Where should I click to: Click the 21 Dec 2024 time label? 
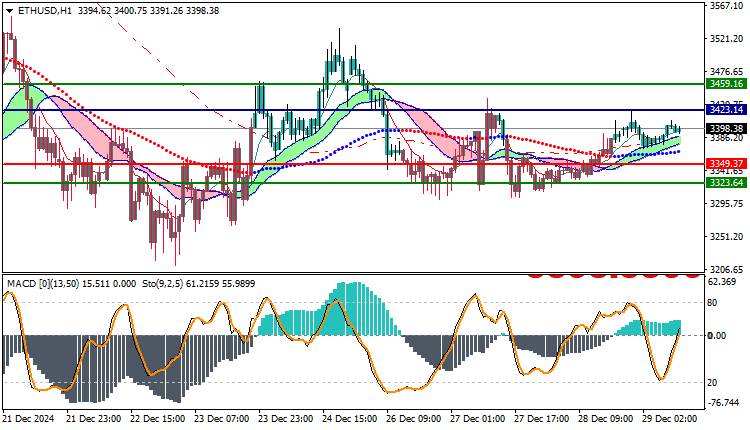pos(28,419)
